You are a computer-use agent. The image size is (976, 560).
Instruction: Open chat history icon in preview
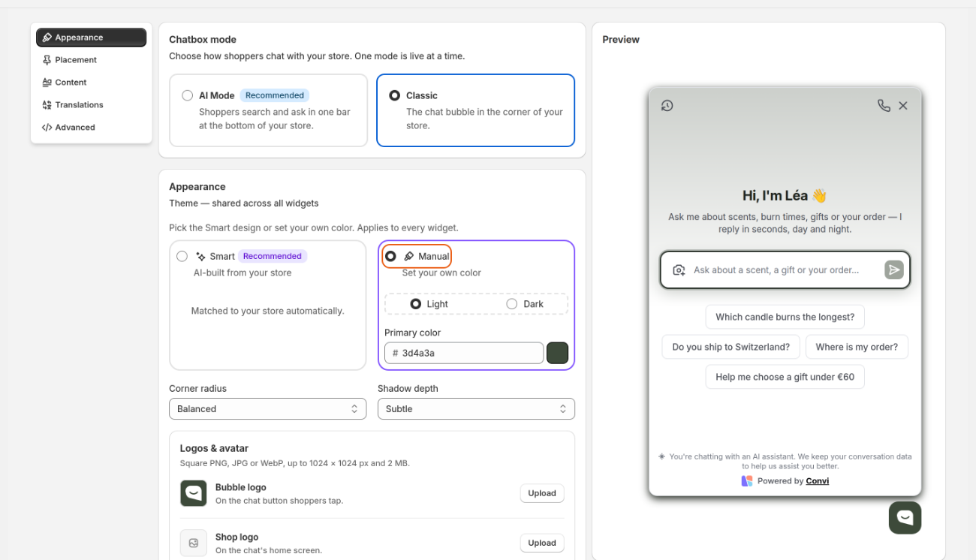[667, 106]
